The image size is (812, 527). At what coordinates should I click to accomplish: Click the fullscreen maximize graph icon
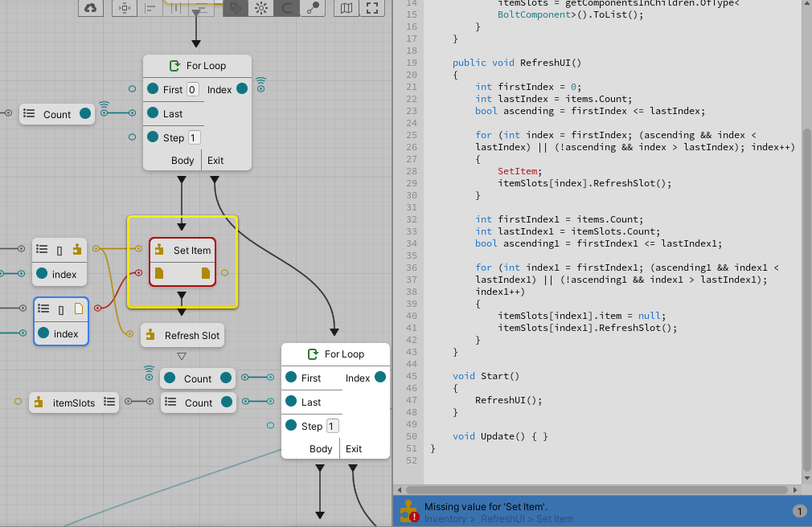point(371,8)
